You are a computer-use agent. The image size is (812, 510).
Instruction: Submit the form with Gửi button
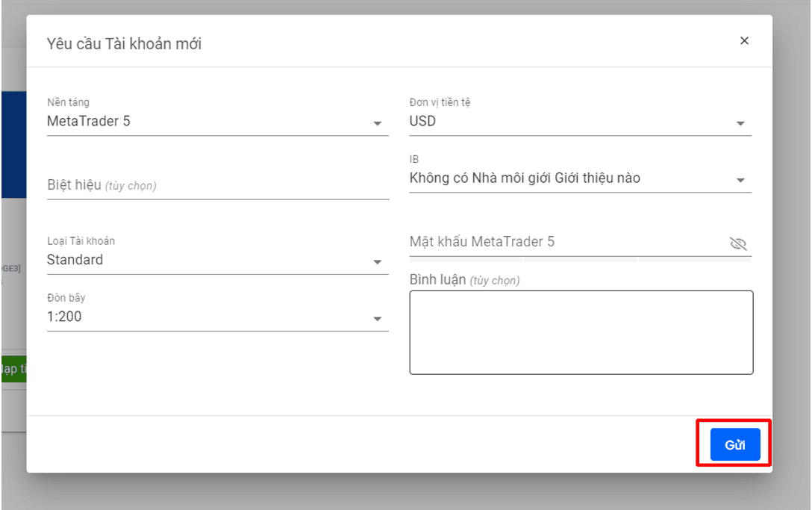click(735, 444)
